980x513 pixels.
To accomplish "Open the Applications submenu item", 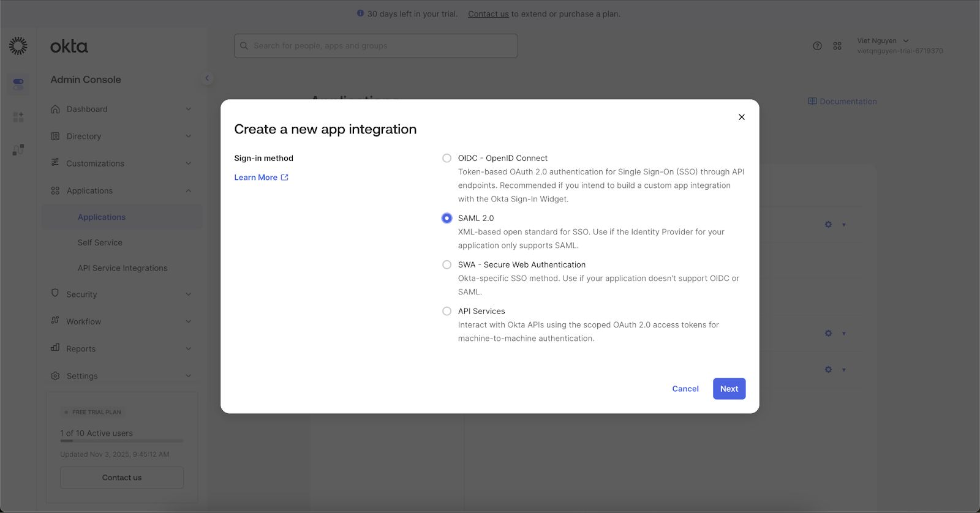I will 122,217.
